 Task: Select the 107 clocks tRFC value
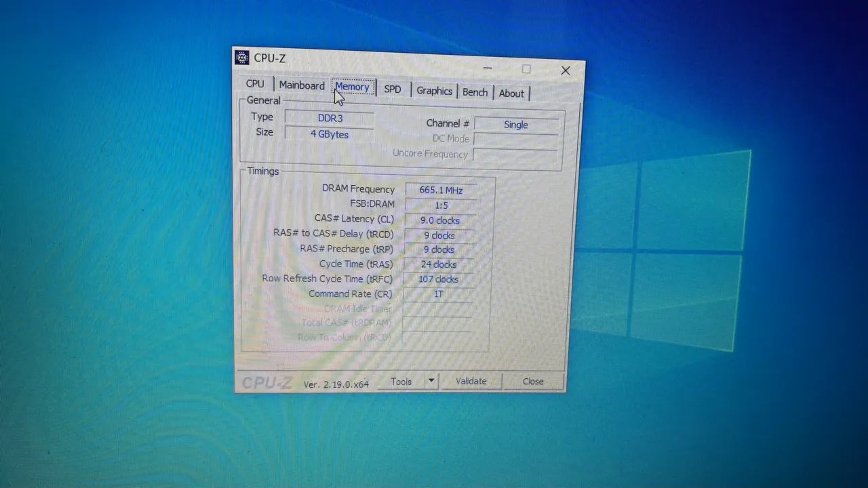[x=438, y=279]
